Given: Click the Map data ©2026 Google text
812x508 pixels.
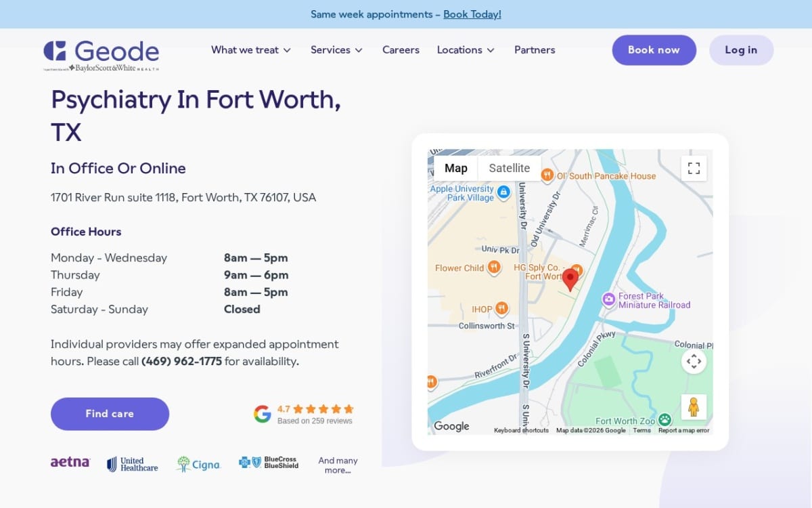Looking at the screenshot, I should click(x=591, y=431).
